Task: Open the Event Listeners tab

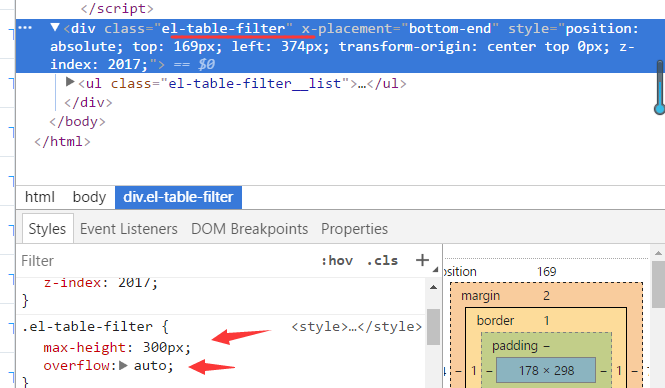Action: coord(129,229)
